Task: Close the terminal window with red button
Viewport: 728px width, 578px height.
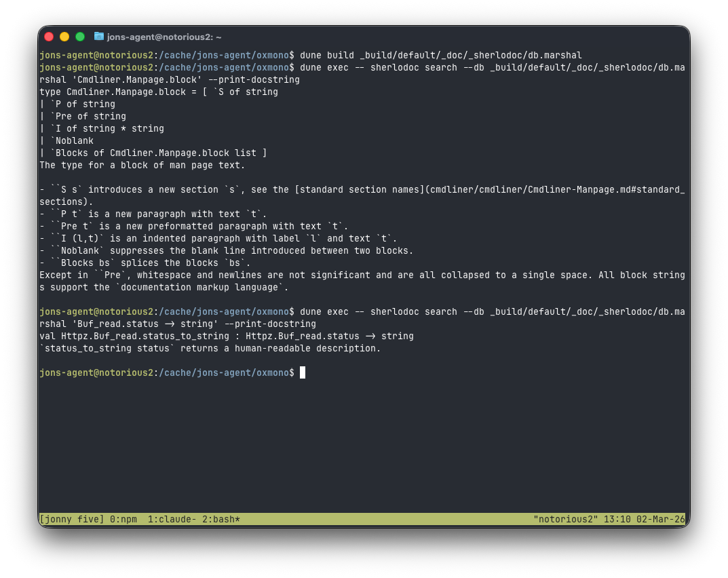Action: click(x=49, y=37)
